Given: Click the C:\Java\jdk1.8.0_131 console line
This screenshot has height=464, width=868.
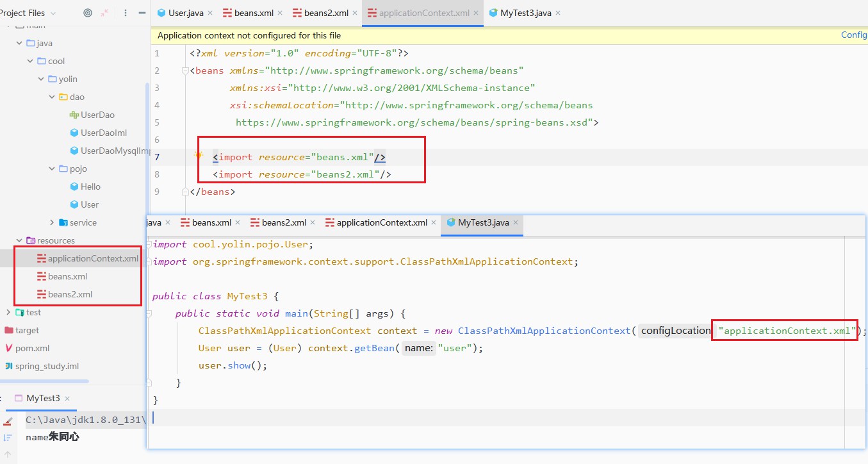Looking at the screenshot, I should click(x=85, y=420).
